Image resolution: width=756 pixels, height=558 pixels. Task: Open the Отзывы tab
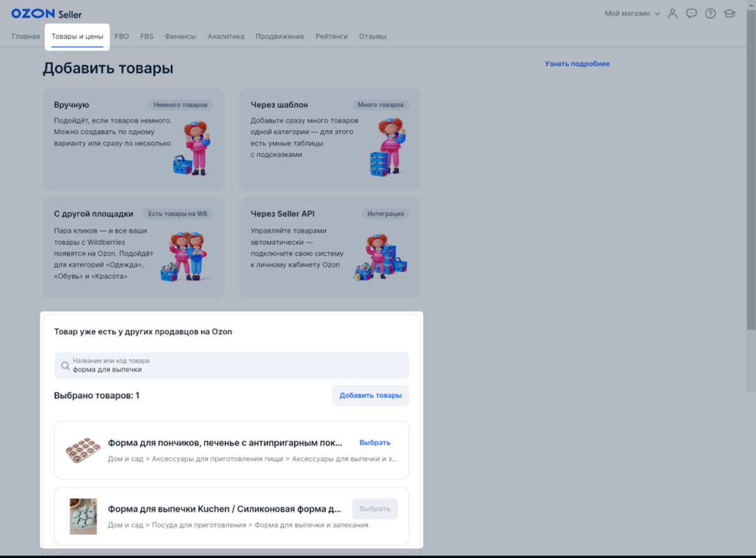pyautogui.click(x=373, y=37)
